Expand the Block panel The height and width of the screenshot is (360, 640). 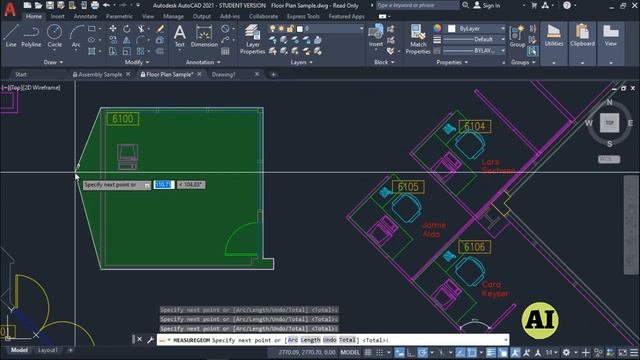(x=384, y=62)
